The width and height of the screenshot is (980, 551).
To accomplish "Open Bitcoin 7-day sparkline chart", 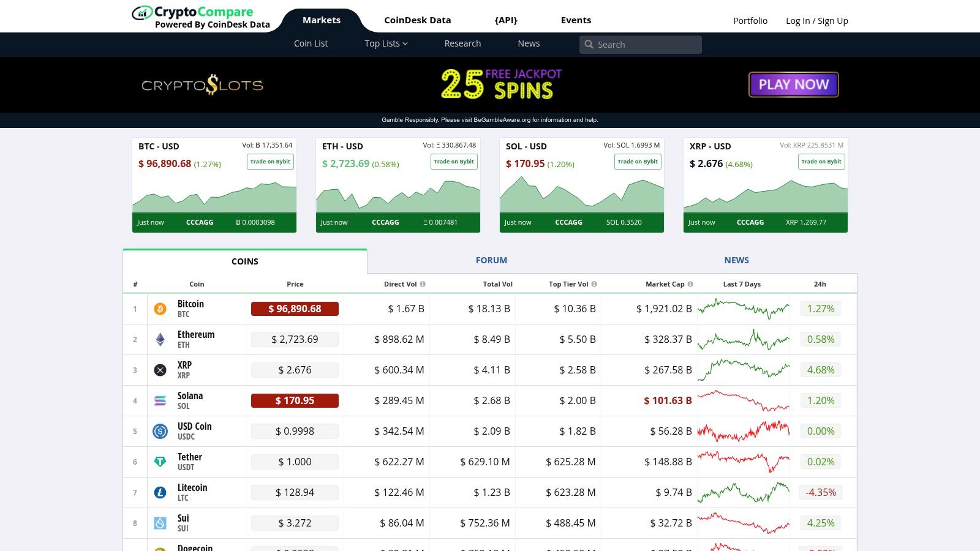I will [744, 309].
